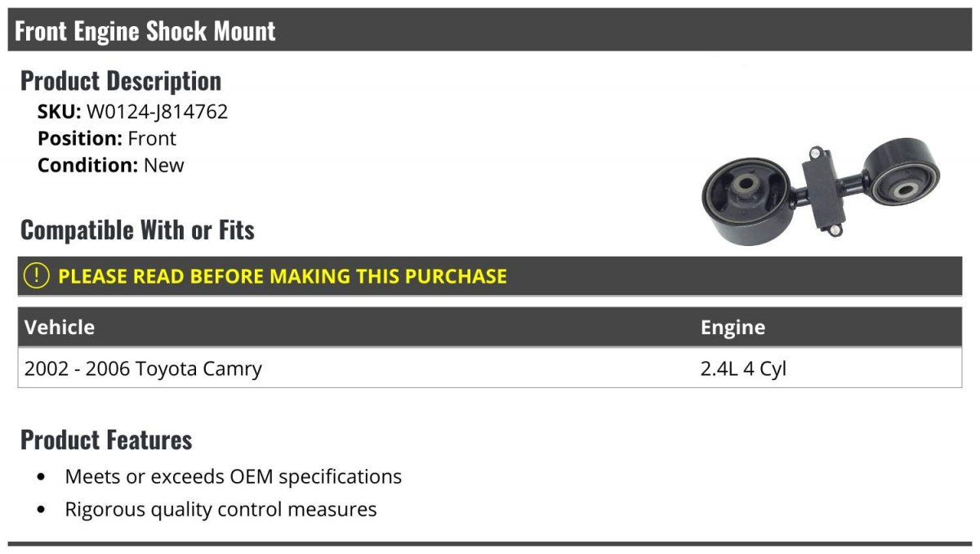
Task: Select the Position: Front line
Action: [x=107, y=138]
